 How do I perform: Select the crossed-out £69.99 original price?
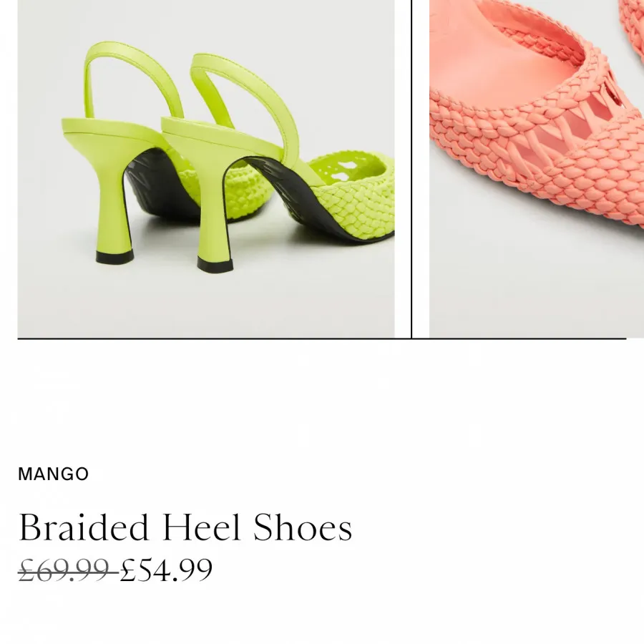(x=68, y=570)
